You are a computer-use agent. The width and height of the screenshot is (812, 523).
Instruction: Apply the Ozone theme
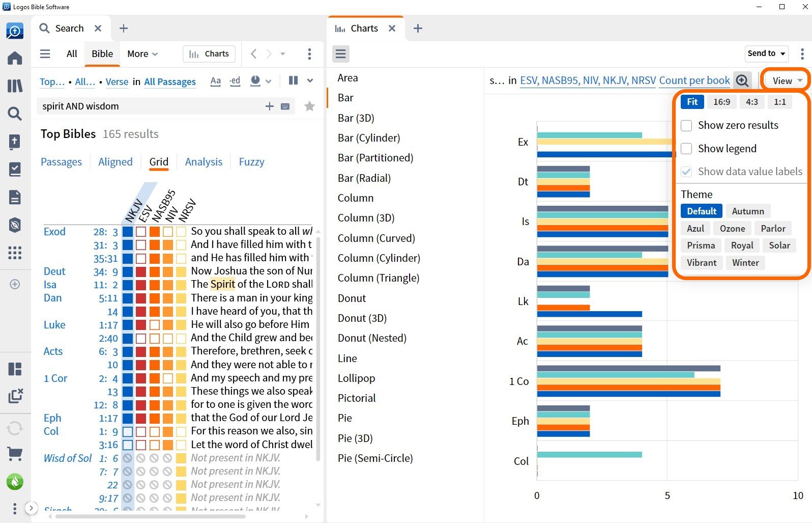732,229
